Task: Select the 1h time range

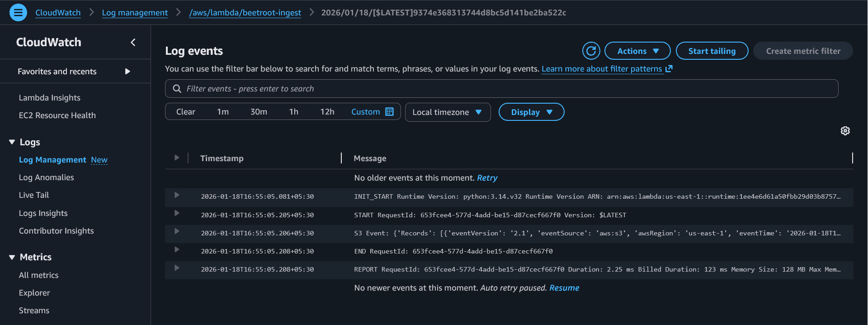Action: pyautogui.click(x=294, y=112)
